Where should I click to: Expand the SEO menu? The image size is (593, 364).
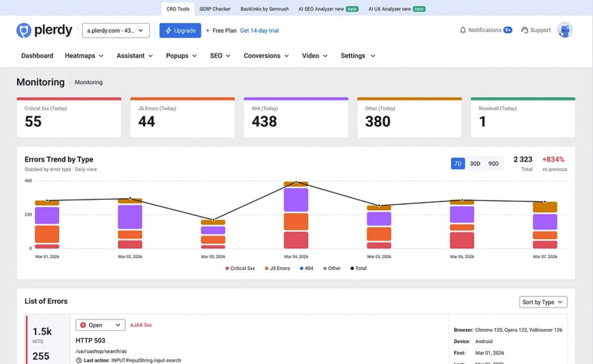220,56
